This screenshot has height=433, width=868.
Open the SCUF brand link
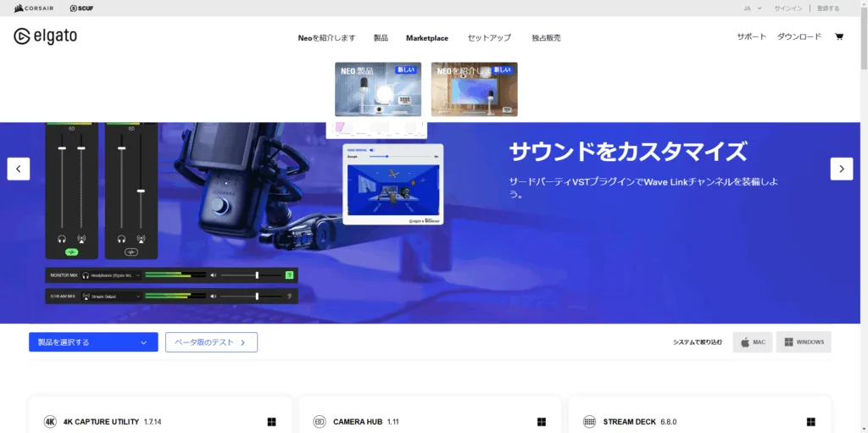click(82, 8)
